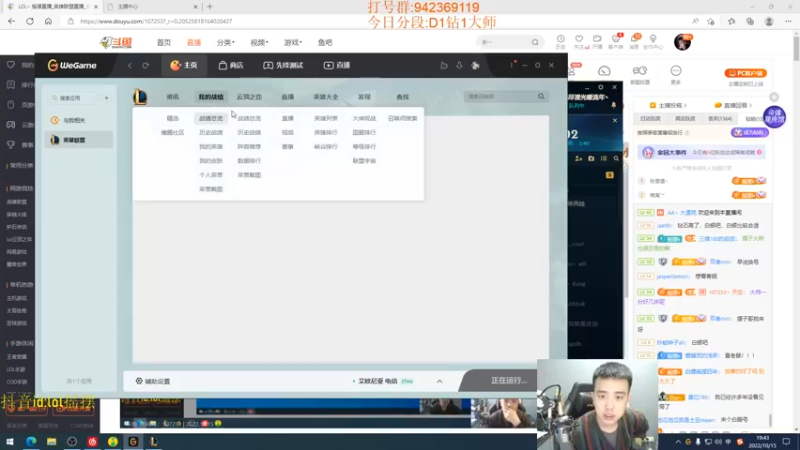800x450 pixels.
Task: Open 资讯 menu in LoL nav
Action: tap(172, 96)
